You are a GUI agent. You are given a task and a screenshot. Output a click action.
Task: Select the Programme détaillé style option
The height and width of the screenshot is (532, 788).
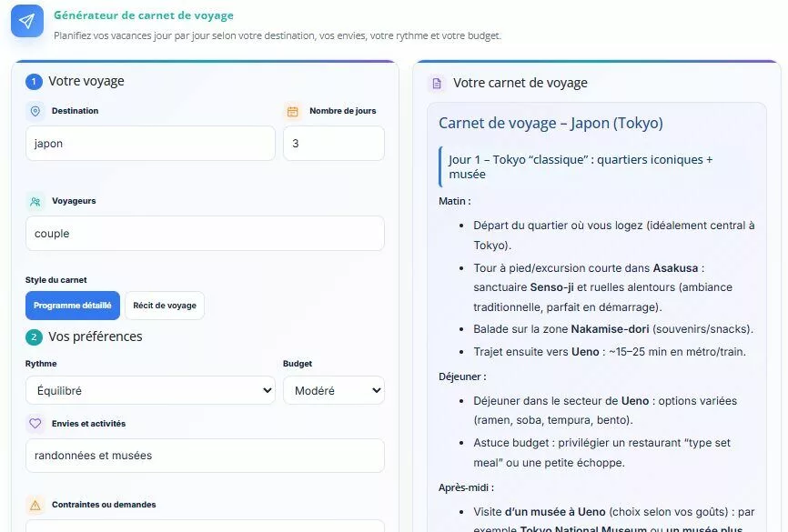[73, 306]
